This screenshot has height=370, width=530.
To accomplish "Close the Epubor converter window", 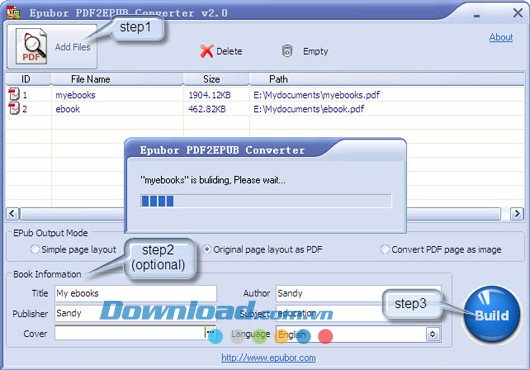I will tap(517, 13).
